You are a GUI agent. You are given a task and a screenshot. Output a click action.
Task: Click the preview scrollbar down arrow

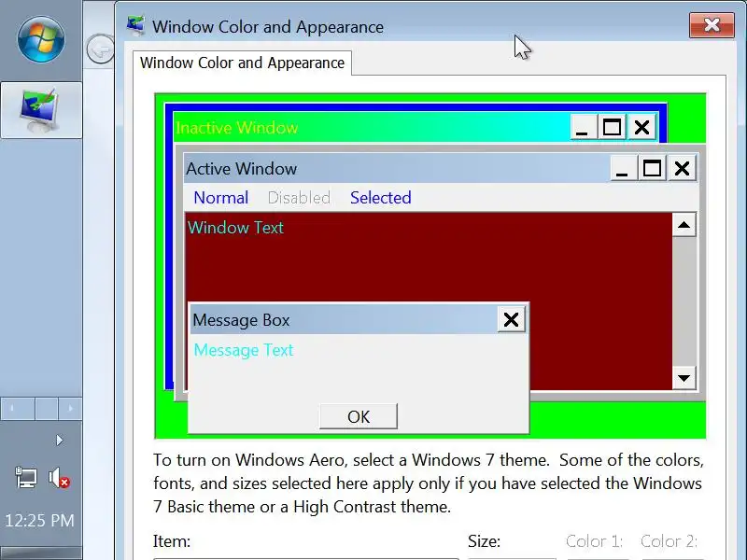tap(684, 378)
